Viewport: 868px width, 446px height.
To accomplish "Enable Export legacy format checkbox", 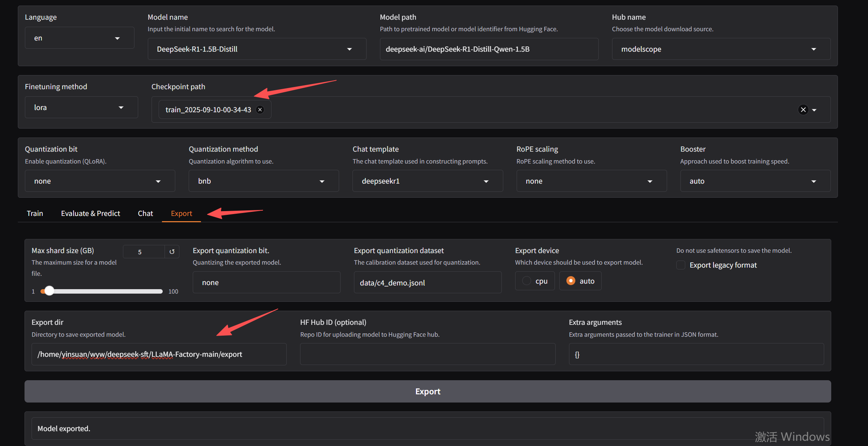I will click(x=680, y=265).
